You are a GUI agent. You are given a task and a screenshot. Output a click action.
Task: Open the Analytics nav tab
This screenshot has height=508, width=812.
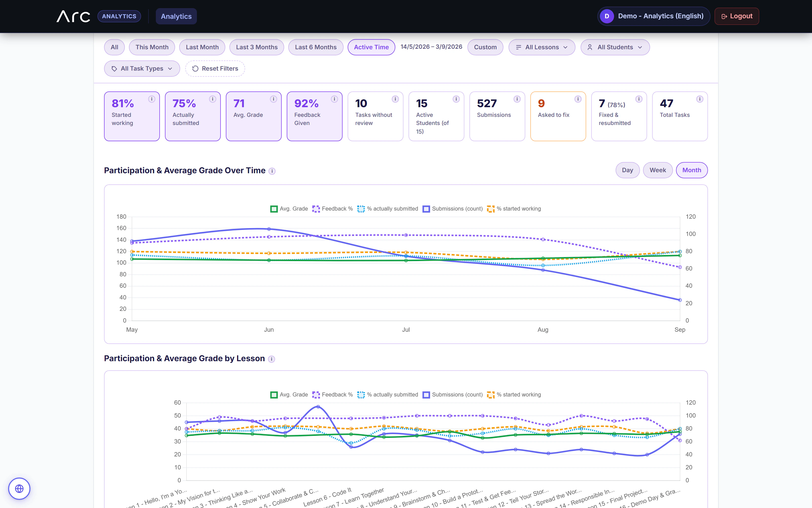(176, 16)
